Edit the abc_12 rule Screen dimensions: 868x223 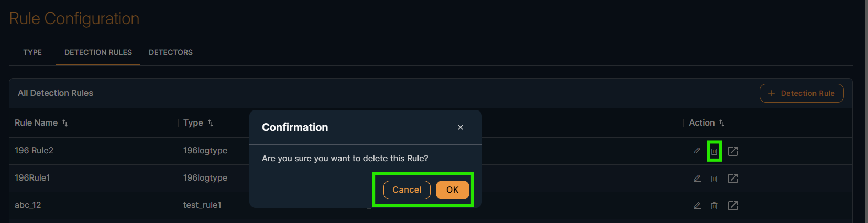(697, 206)
